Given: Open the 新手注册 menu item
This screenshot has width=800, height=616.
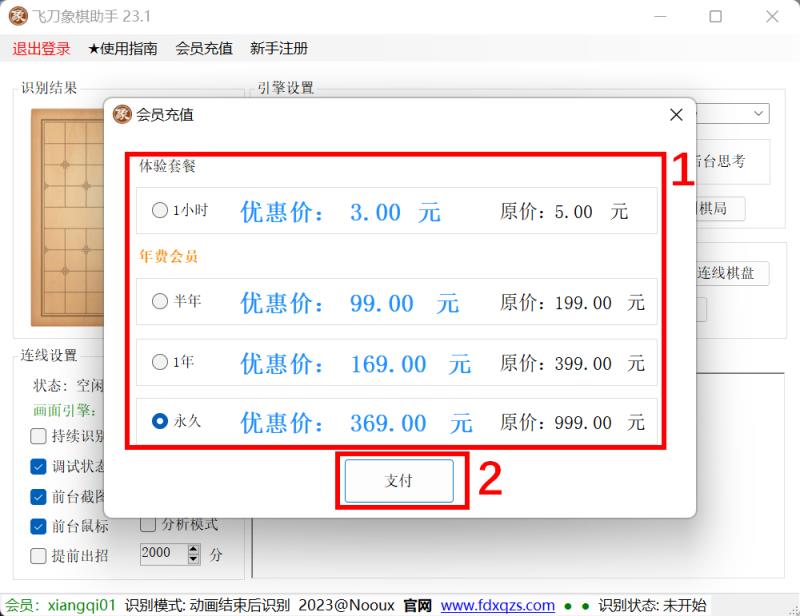Looking at the screenshot, I should (x=279, y=48).
